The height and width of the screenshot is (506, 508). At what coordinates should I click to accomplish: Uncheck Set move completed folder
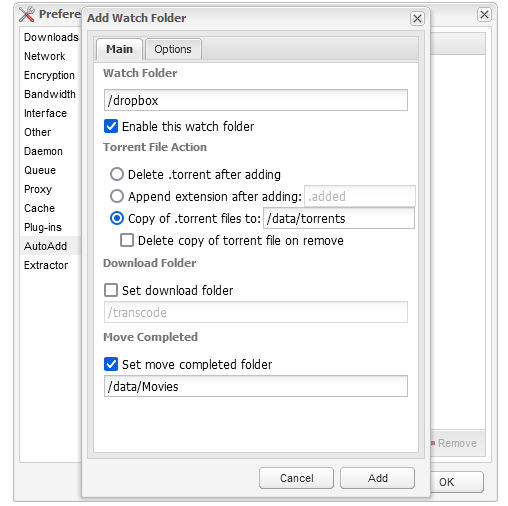point(111,364)
